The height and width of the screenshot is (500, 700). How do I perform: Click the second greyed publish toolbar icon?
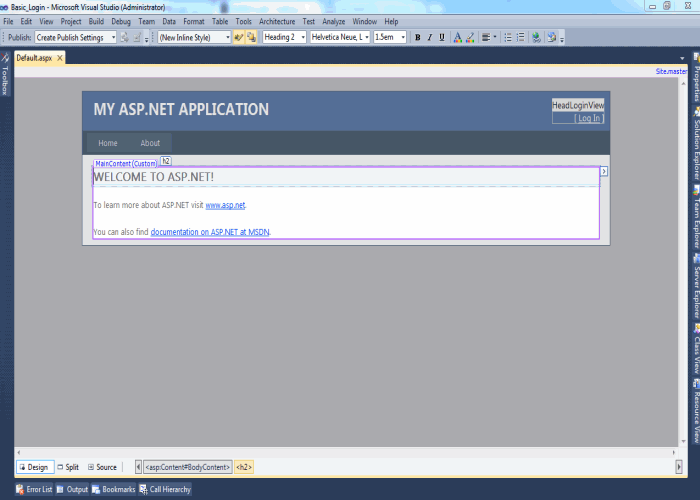click(137, 38)
